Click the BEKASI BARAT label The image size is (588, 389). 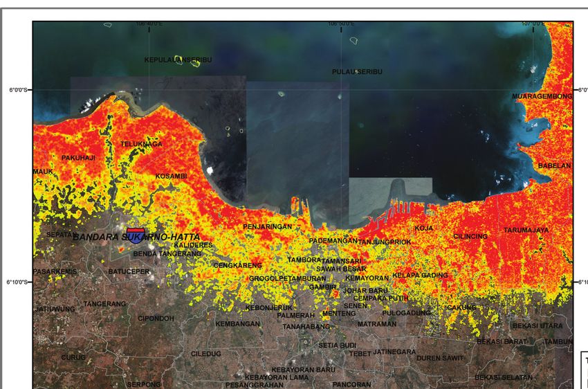click(x=502, y=342)
